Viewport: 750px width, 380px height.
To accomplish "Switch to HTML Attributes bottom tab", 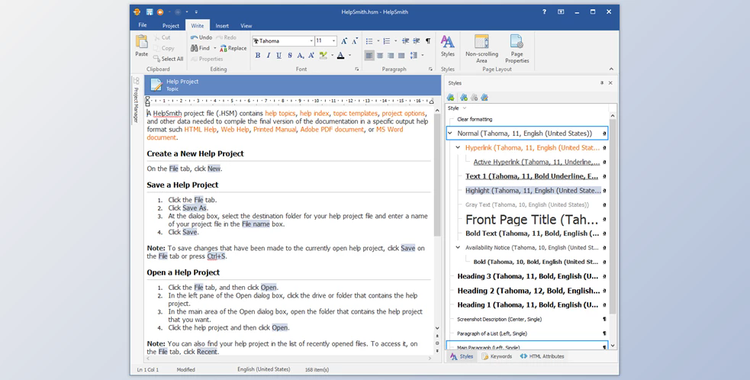I will click(x=542, y=357).
